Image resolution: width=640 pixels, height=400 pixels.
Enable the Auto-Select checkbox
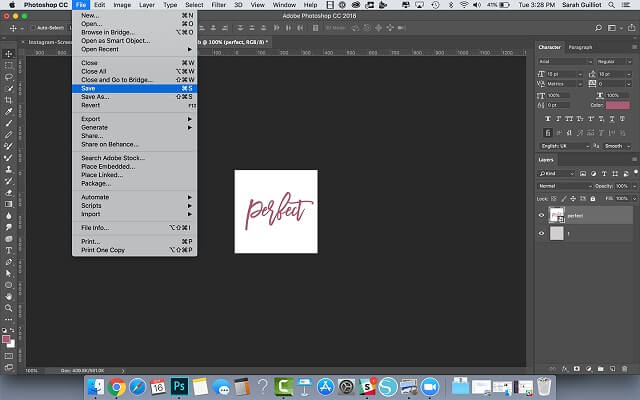(x=33, y=28)
